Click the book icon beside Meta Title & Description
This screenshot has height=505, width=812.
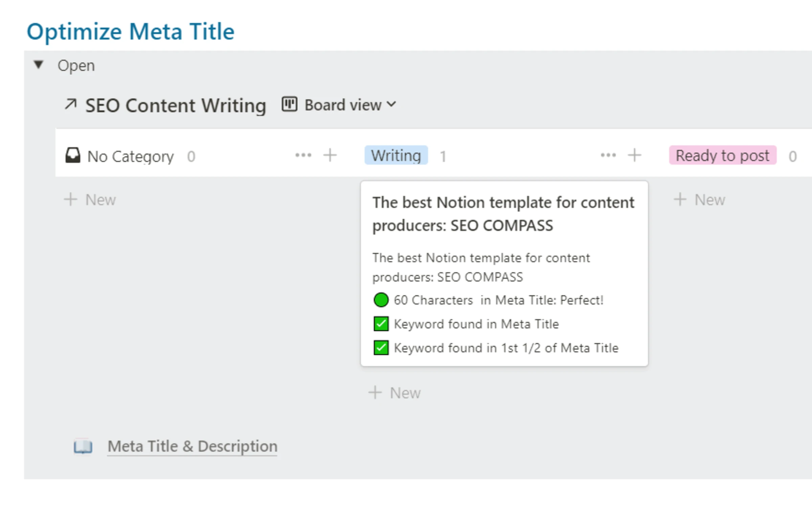tap(83, 446)
